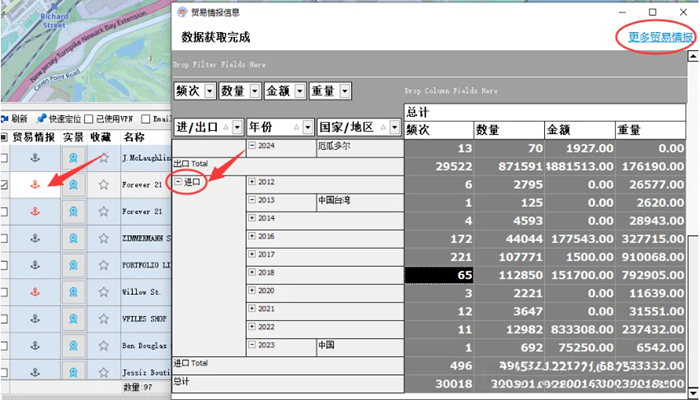
Task: Click the 数量 column header under 总计
Action: pos(509,130)
